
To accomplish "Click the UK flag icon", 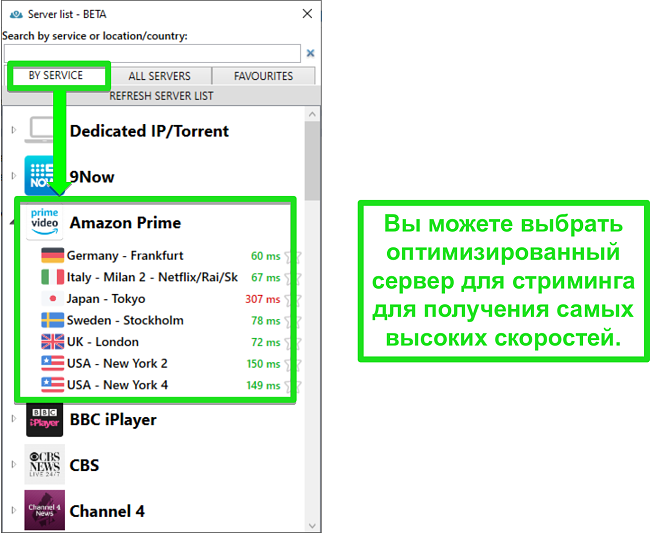I will [x=53, y=342].
